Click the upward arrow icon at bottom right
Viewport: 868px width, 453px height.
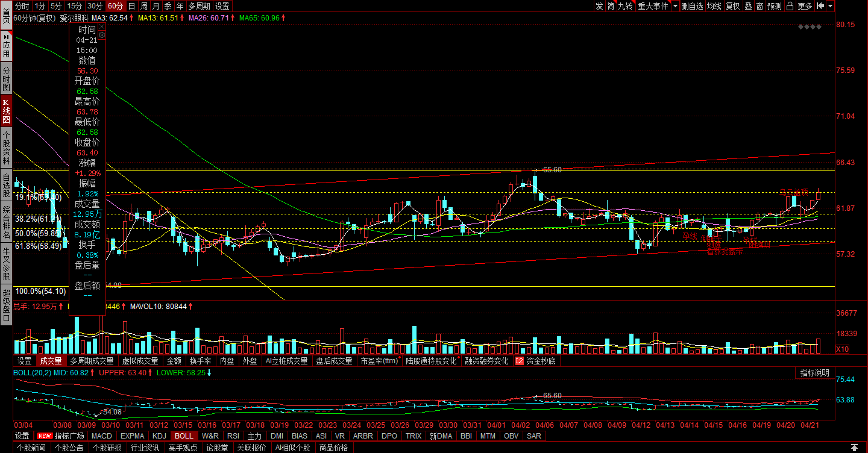854,448
